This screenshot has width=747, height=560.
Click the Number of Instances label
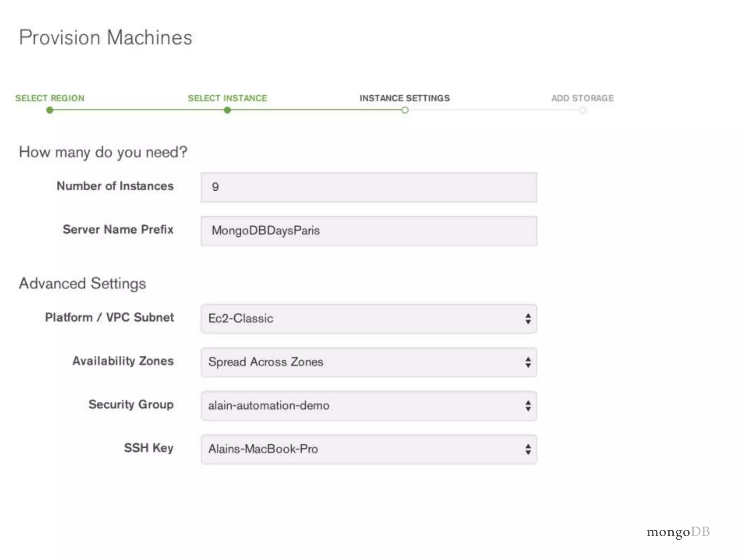pos(115,186)
